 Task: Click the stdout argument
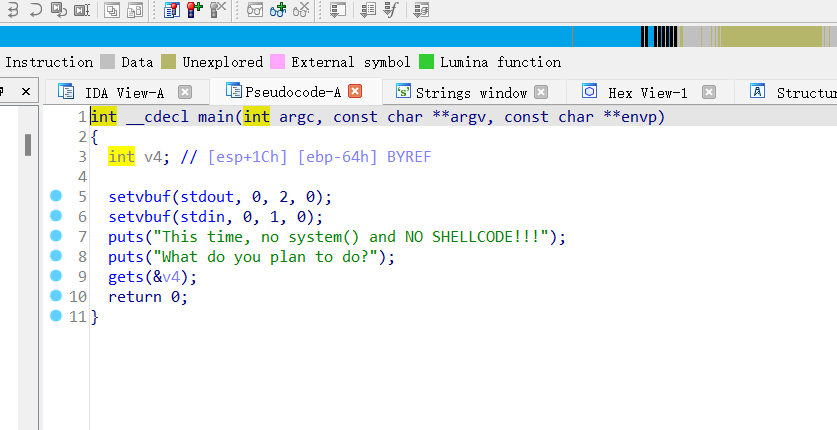pos(207,197)
